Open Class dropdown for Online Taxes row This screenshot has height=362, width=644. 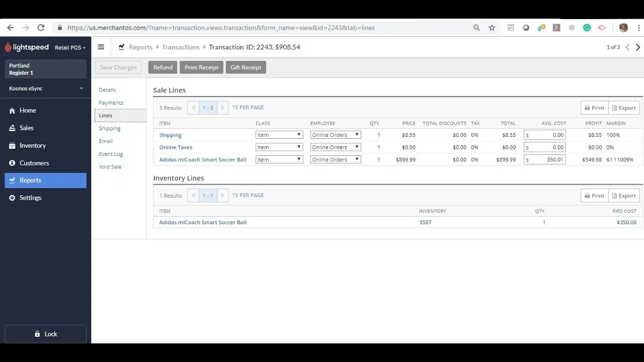point(279,147)
